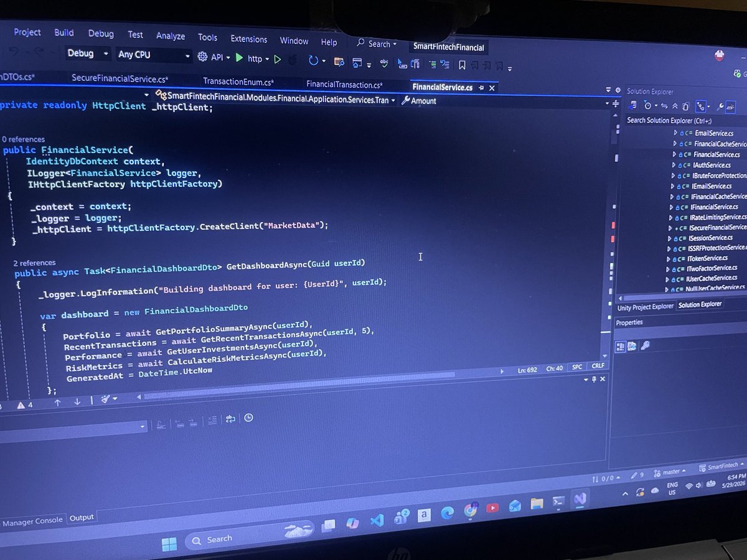Click the Windows Start button
Viewport: 747px width, 560px height.
(x=169, y=544)
